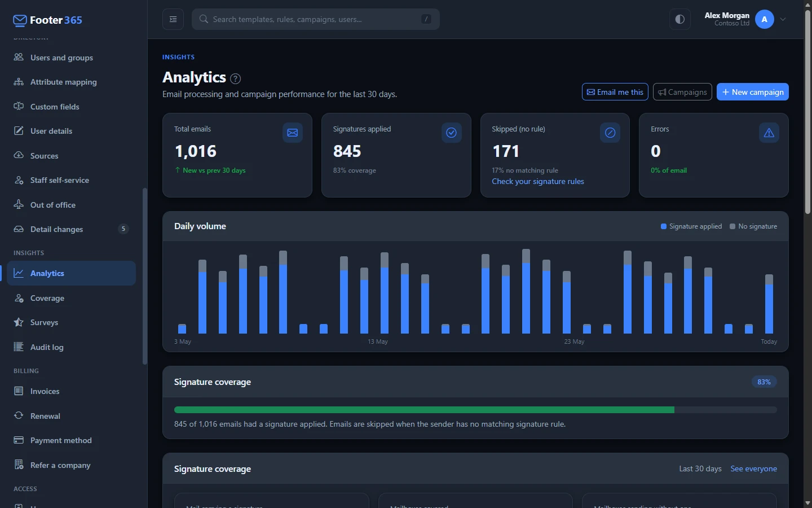Viewport: 812px width, 508px height.
Task: Open Detail changes with 5 badge
Action: click(x=72, y=229)
